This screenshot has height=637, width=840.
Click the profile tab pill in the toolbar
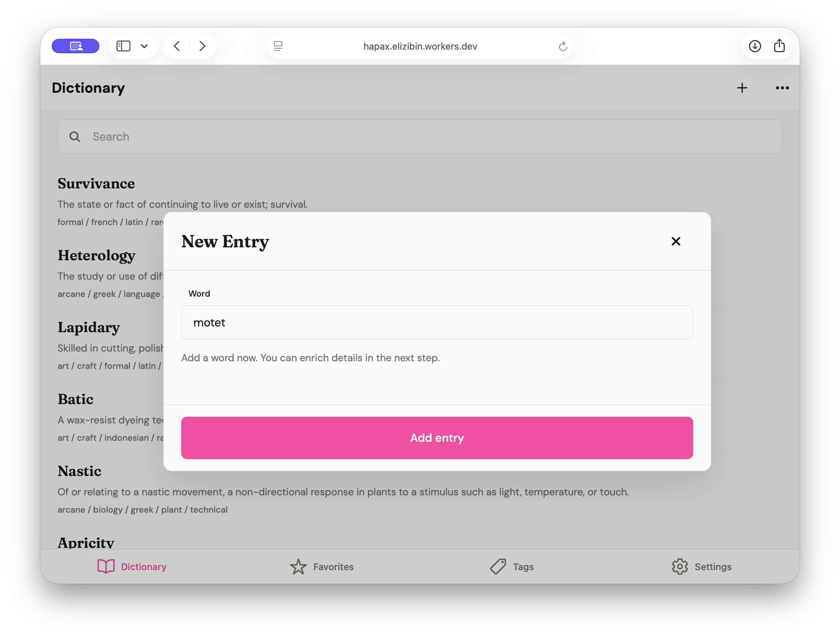(75, 46)
